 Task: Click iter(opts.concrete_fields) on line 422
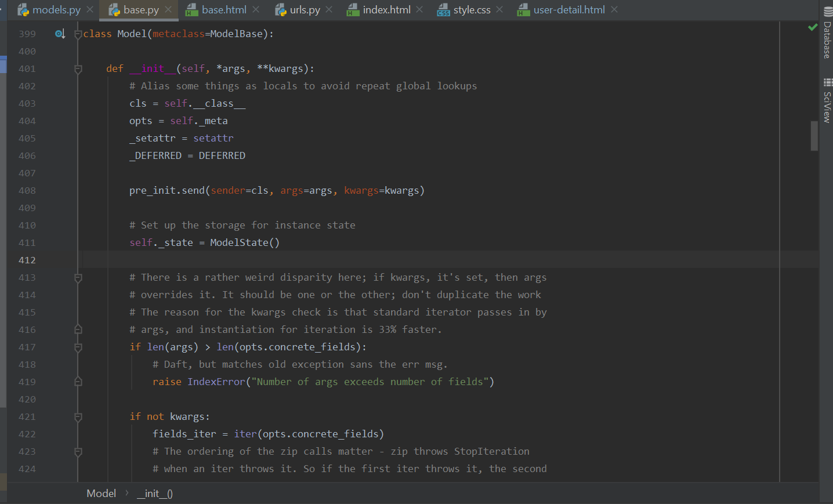pos(309,434)
